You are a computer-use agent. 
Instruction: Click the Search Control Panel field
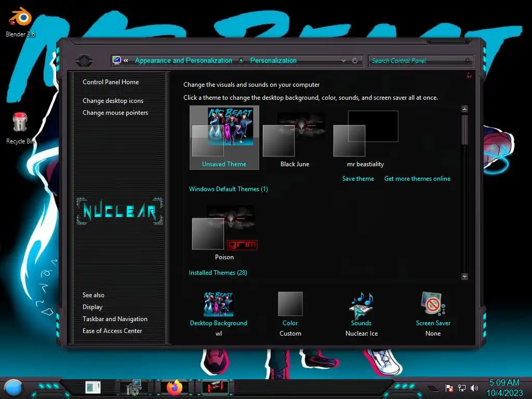click(420, 61)
